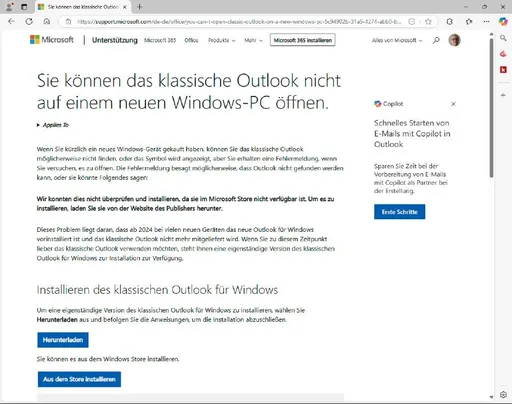Viewport: 512px width, 404px height.
Task: Open the Office nav link
Action: pos(191,40)
